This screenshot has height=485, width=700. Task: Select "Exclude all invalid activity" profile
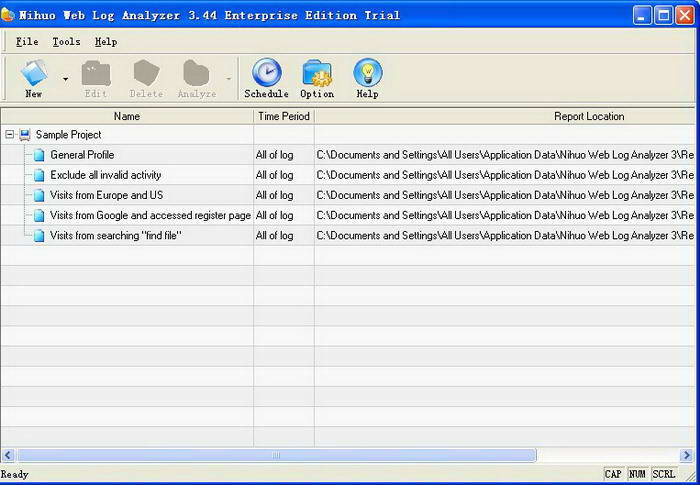point(105,175)
